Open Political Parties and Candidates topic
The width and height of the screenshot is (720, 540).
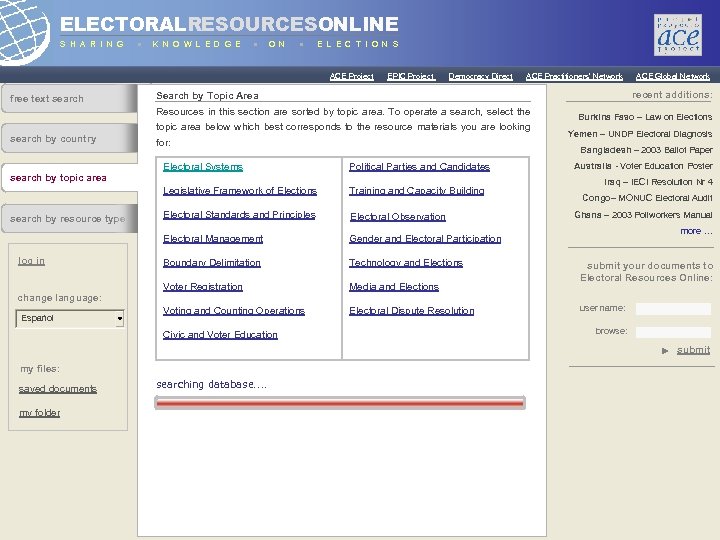click(x=419, y=167)
